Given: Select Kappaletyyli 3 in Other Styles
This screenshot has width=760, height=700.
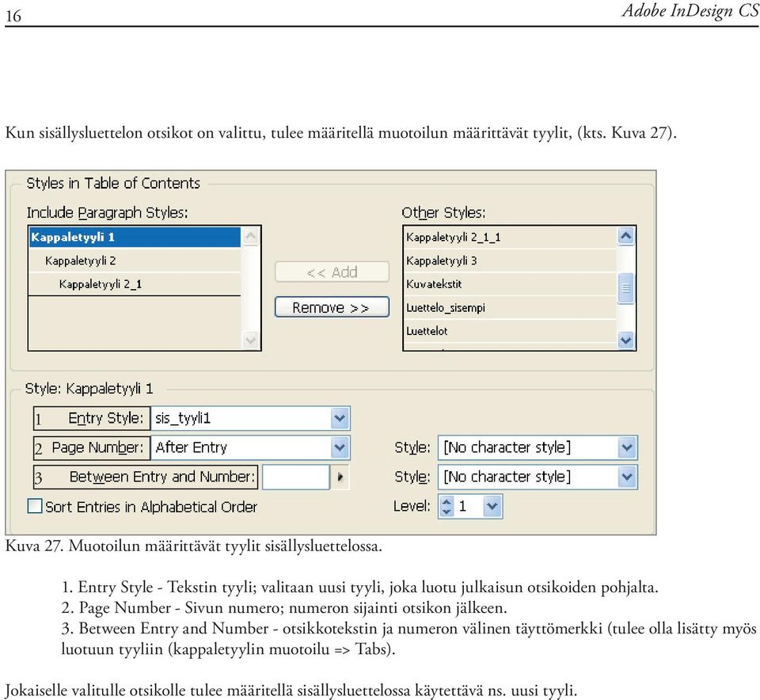Looking at the screenshot, I should (510, 261).
